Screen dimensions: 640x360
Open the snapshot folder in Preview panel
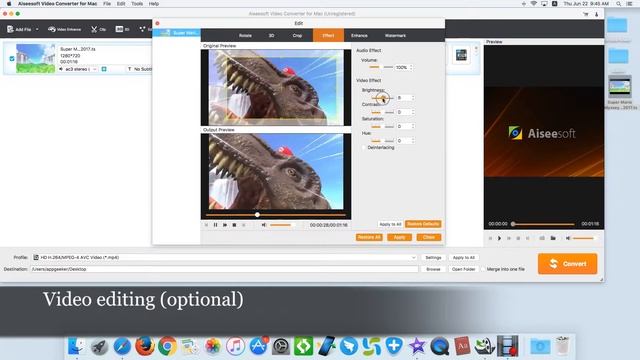553,238
